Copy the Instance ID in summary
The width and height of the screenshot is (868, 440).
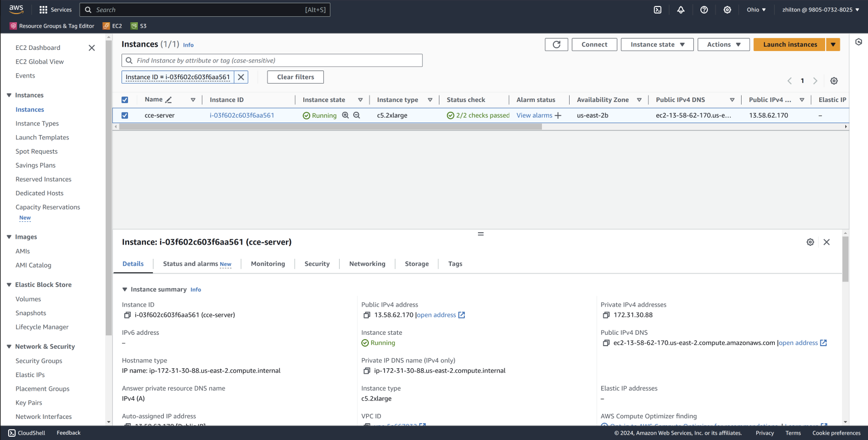[x=127, y=315]
